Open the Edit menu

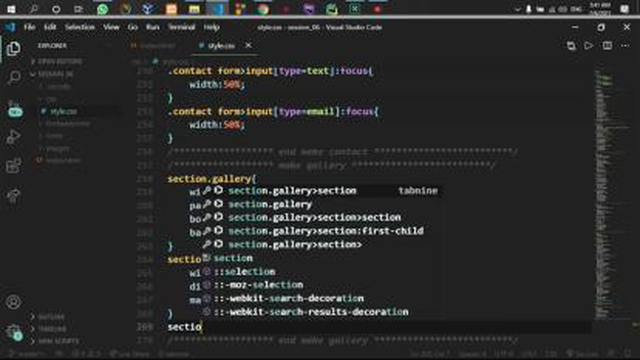point(50,27)
